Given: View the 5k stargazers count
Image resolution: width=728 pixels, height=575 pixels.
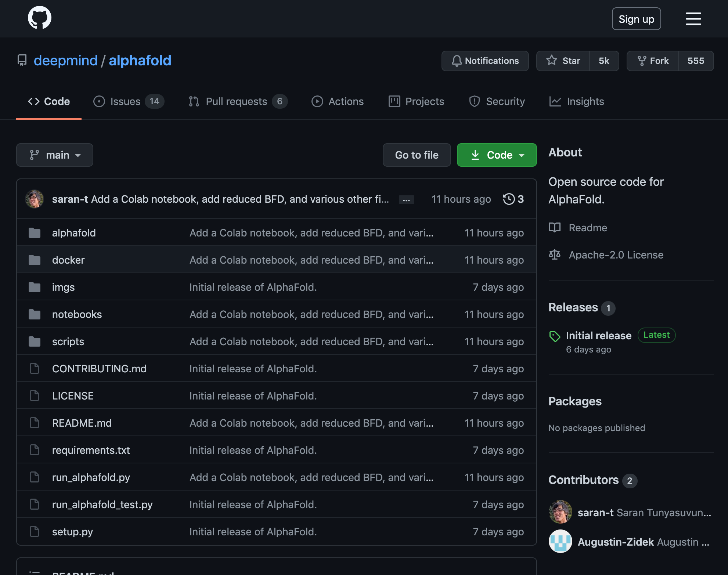Looking at the screenshot, I should [604, 61].
